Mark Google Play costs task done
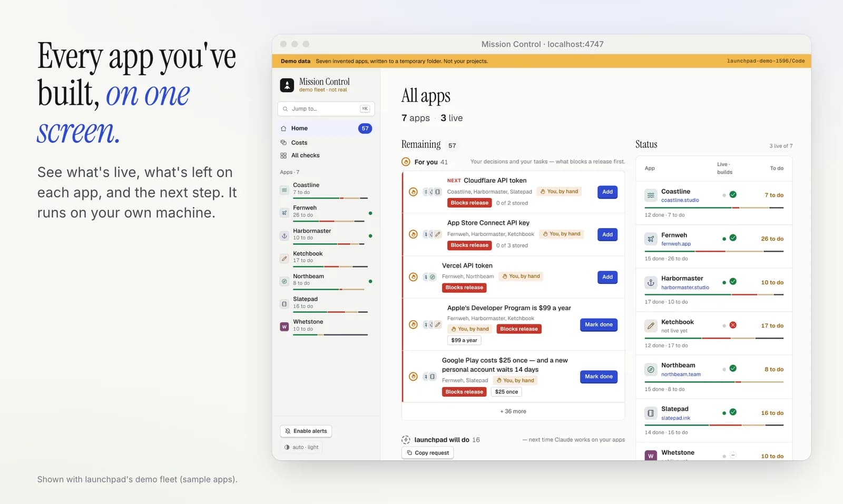843x504 pixels. click(599, 377)
